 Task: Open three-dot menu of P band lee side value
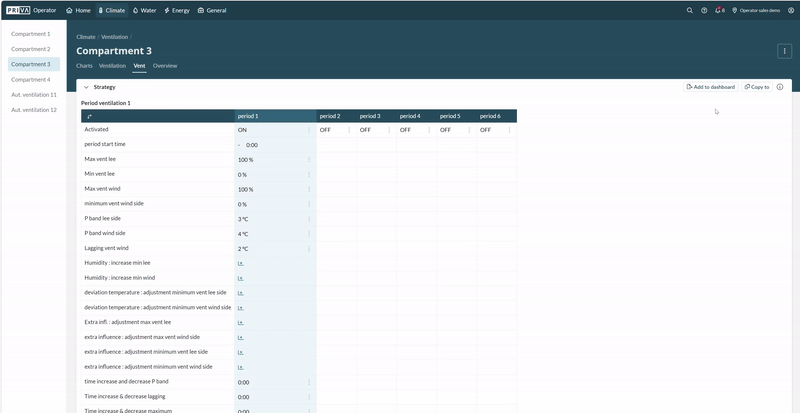point(309,219)
